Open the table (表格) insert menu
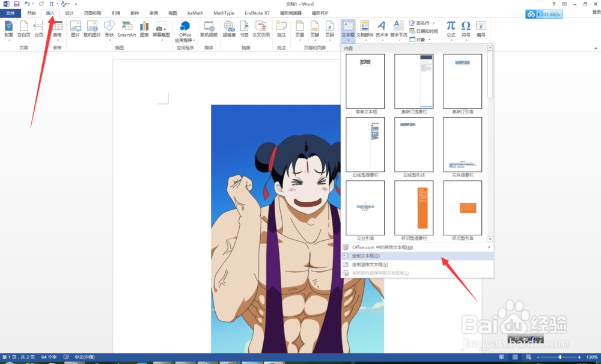Viewport: 601px width, 364px height. pos(57,31)
